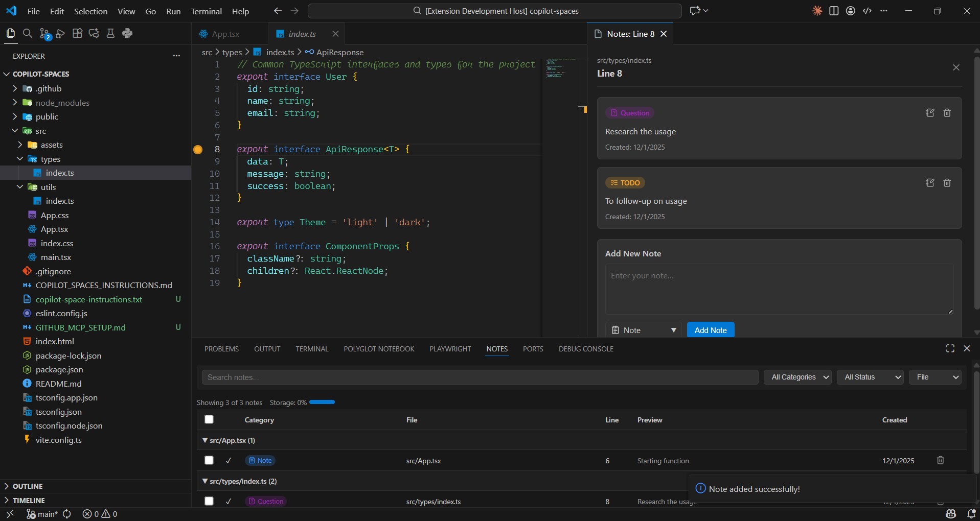Screen dimensions: 980x521
Task: Open the Accounts icon in title bar
Action: [851, 11]
